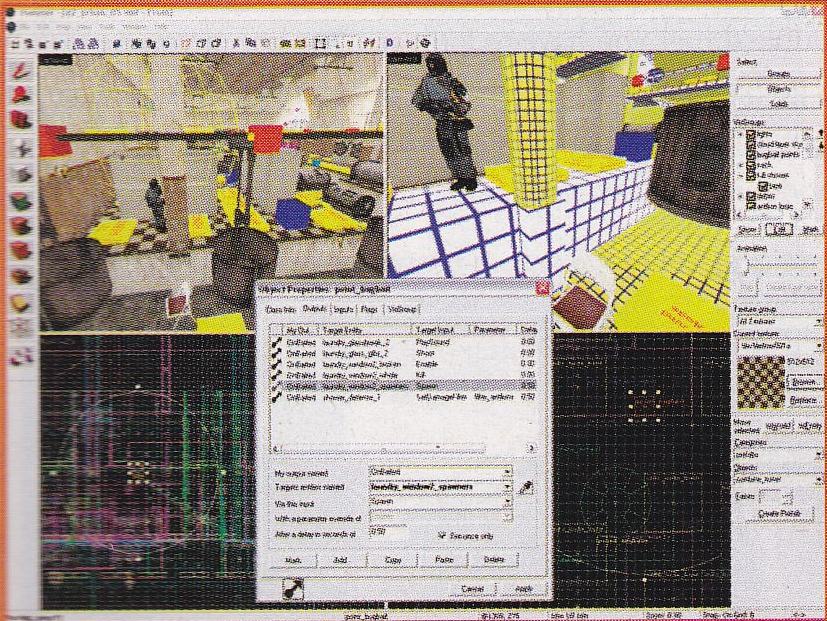Click the Carve toolbar icon
The image size is (827, 621).
click(x=117, y=44)
